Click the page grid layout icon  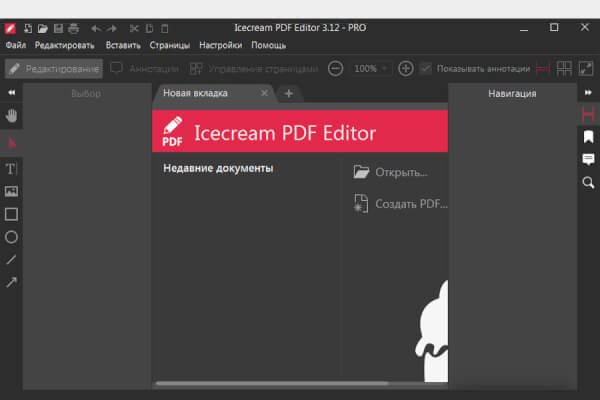(x=564, y=69)
